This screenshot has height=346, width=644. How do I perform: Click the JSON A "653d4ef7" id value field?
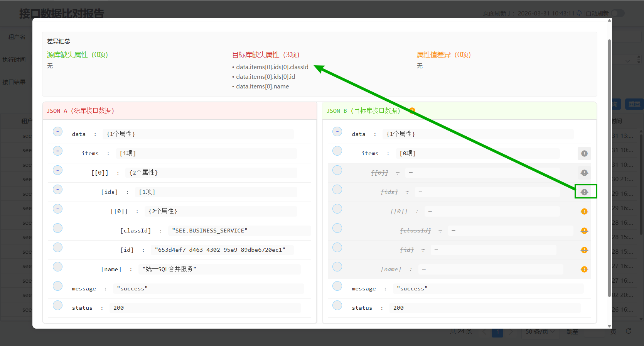click(x=220, y=250)
